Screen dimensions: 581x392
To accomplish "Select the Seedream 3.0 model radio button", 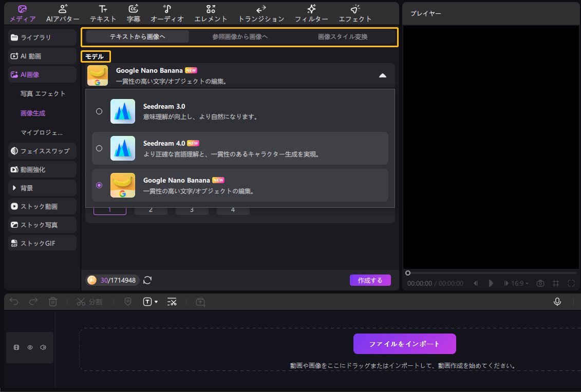I will [x=99, y=111].
